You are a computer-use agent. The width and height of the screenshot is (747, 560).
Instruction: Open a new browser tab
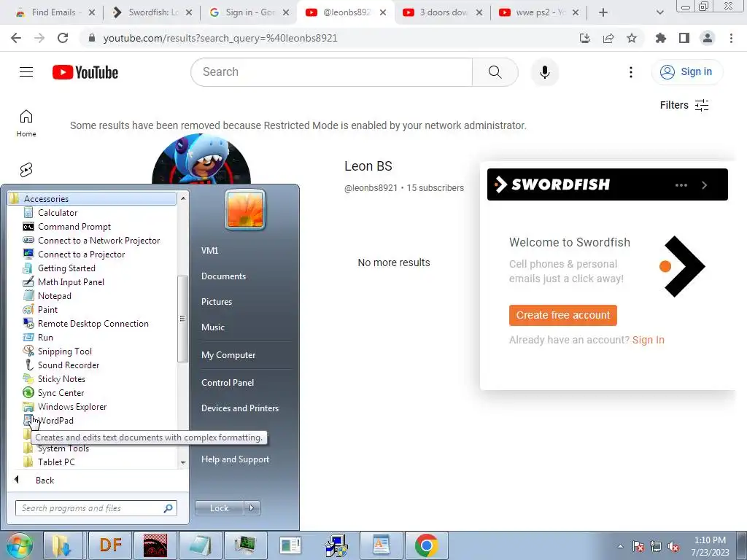click(x=603, y=12)
